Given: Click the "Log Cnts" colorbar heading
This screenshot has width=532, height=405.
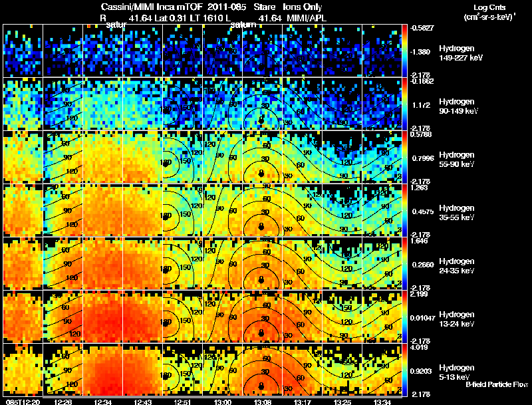Looking at the screenshot, I should click(x=489, y=7).
